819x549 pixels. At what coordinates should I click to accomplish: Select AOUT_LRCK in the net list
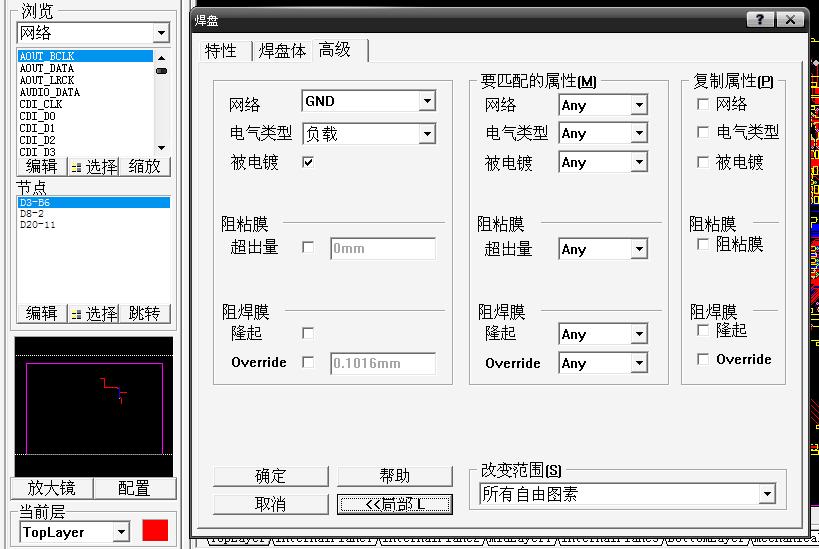tap(86, 80)
